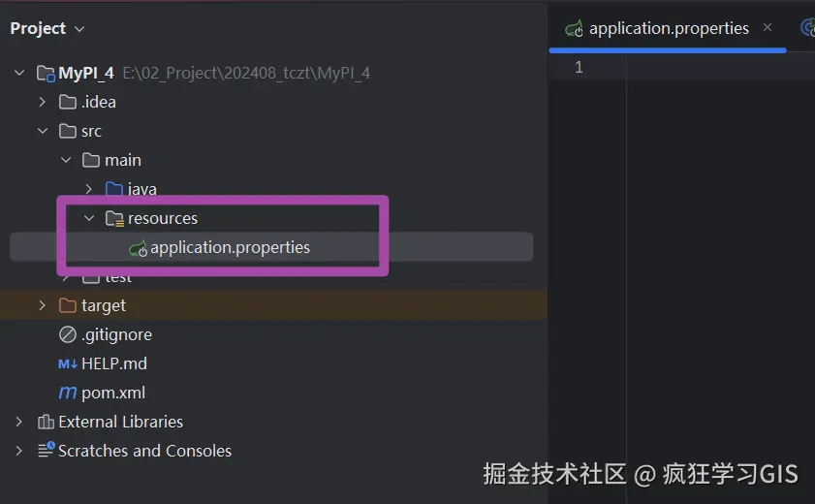This screenshot has width=815, height=504.
Task: Expand the .idea folder
Action: (x=42, y=102)
